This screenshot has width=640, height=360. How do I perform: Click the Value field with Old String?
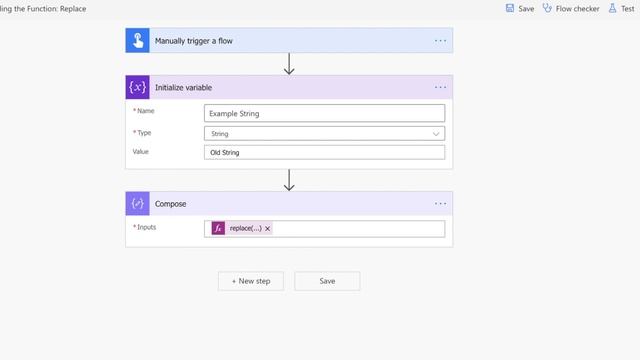[x=324, y=152]
